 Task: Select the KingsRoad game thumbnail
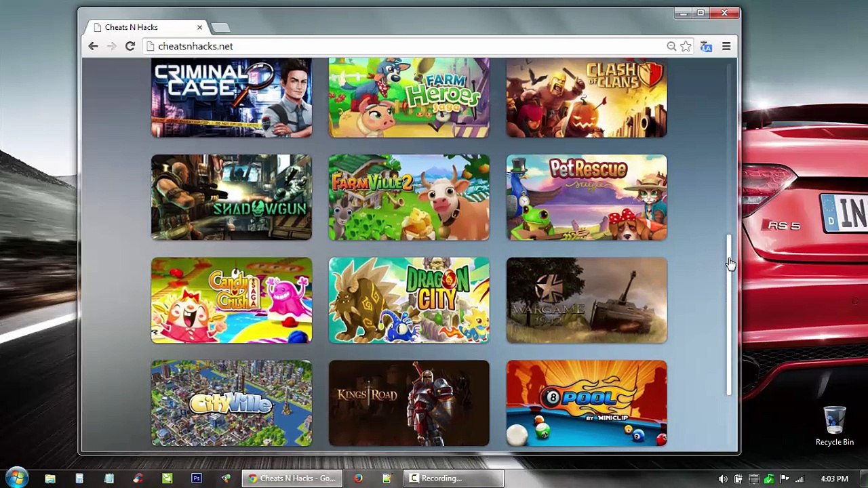409,403
